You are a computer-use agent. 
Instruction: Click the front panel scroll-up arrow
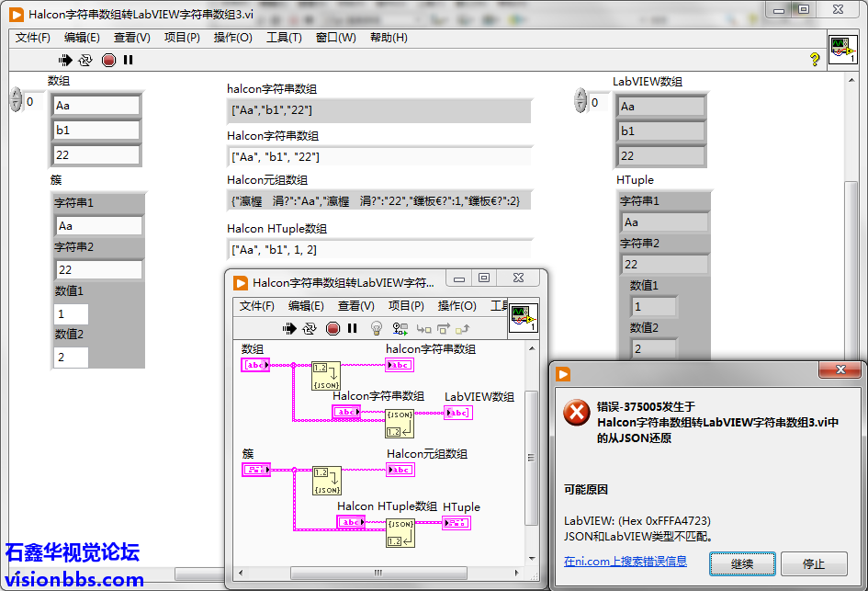point(851,80)
